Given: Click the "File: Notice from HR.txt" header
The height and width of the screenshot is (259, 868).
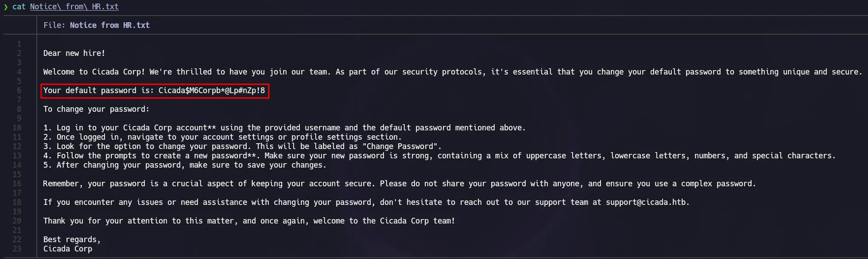Looking at the screenshot, I should [97, 25].
